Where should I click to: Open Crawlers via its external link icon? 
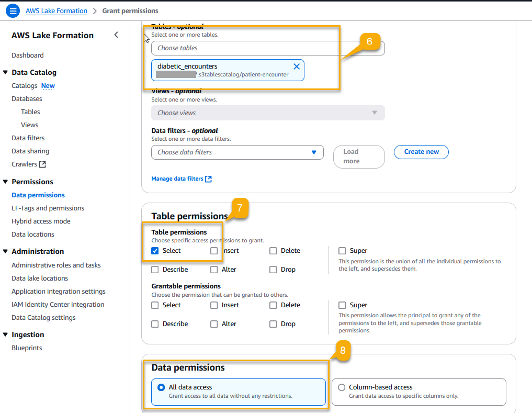point(43,164)
